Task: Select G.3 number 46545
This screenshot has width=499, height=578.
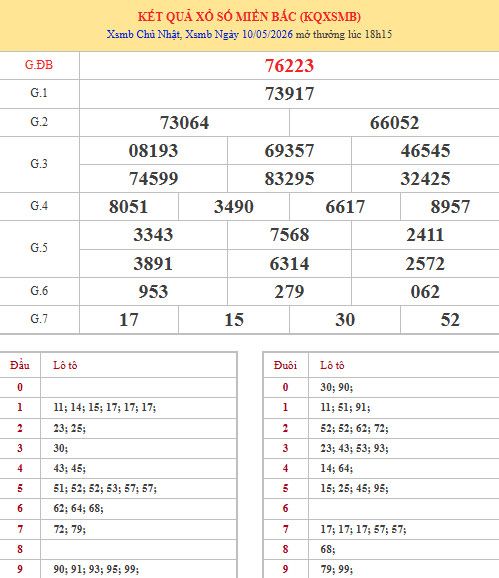Action: (x=425, y=150)
